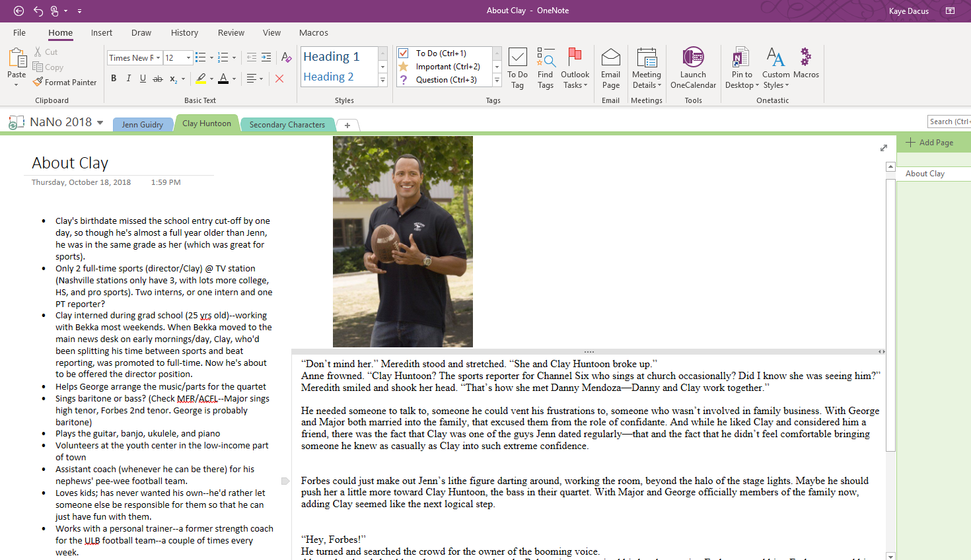Click the notebook search box
The width and height of the screenshot is (971, 560).
coord(949,122)
